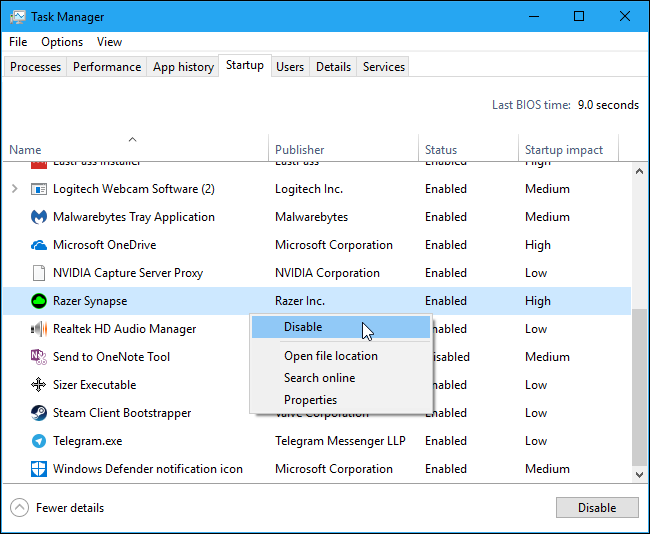Collapse view with Fewer details arrow

(x=20, y=508)
